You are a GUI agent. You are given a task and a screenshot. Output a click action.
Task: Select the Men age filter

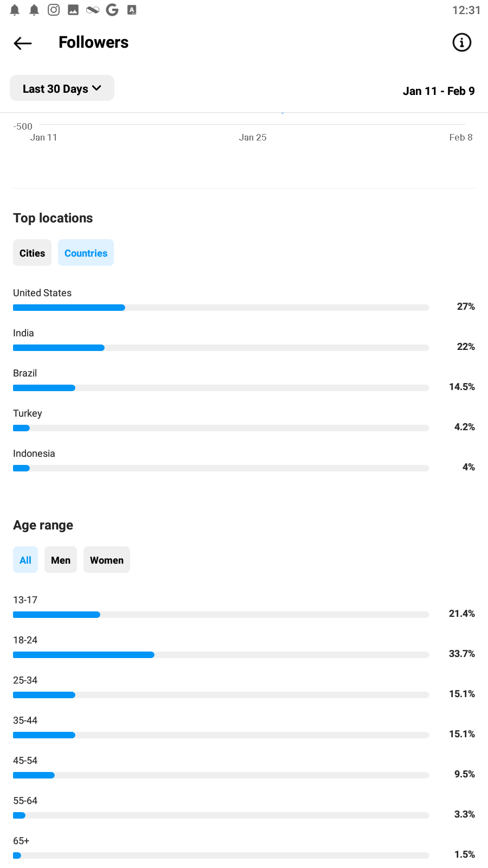click(61, 560)
